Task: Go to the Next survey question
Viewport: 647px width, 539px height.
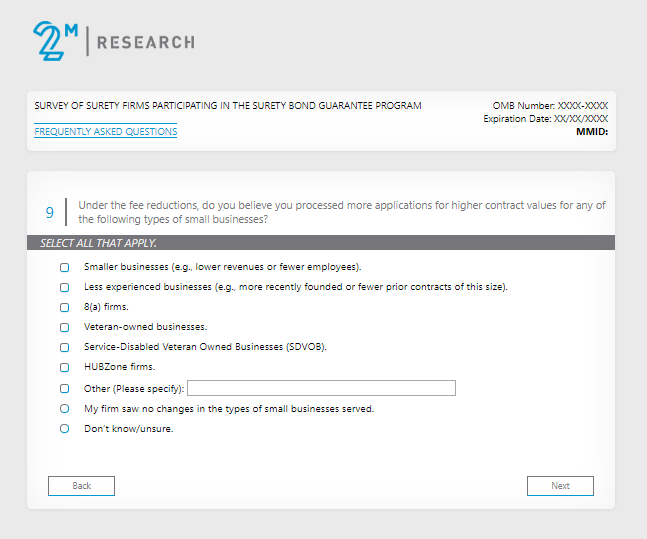Action: pos(560,486)
